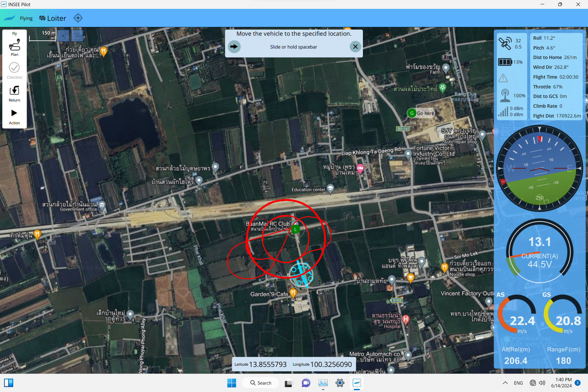Click the airspeed AS gauge

coord(517,314)
